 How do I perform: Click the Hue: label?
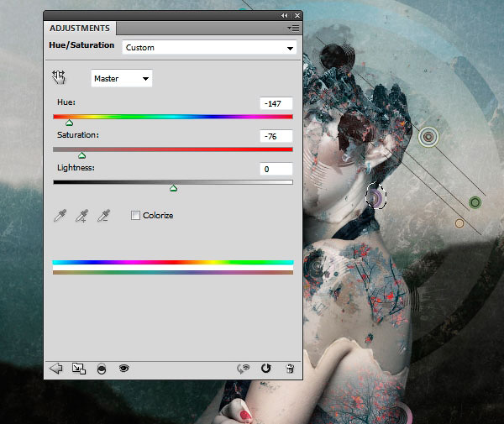66,102
